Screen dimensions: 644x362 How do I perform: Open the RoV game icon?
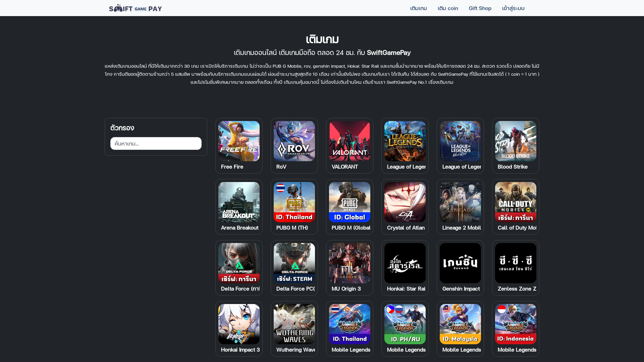294,141
